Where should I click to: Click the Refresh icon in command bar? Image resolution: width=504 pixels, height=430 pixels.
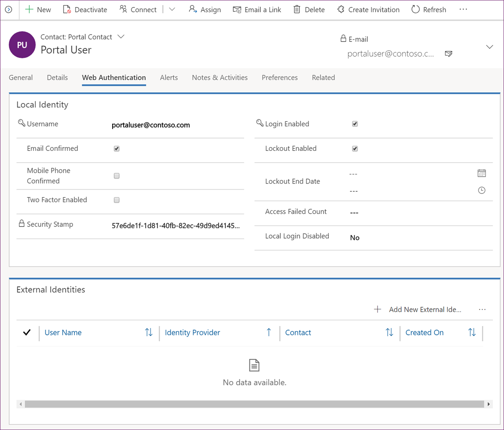(x=415, y=9)
